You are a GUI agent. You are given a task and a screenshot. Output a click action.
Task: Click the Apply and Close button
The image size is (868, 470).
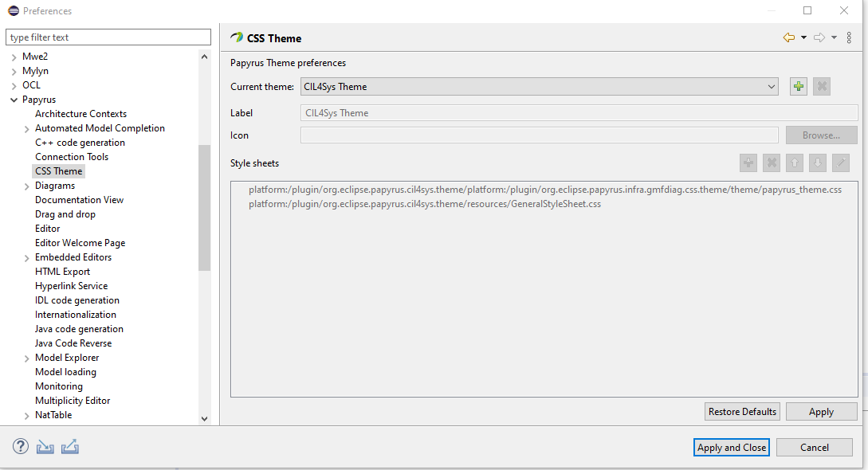point(731,448)
